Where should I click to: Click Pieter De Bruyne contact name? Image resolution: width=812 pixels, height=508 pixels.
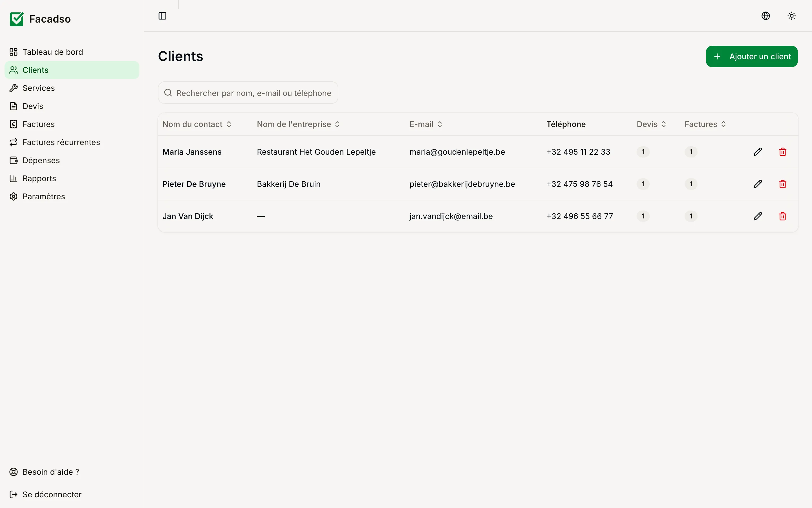coord(194,184)
